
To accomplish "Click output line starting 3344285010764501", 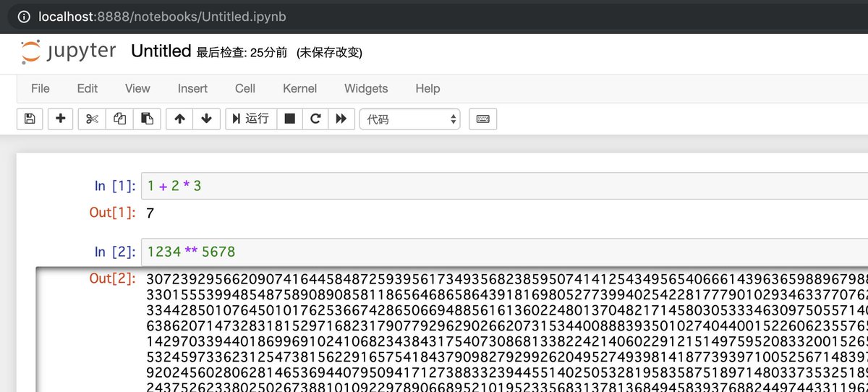I will point(506,310).
